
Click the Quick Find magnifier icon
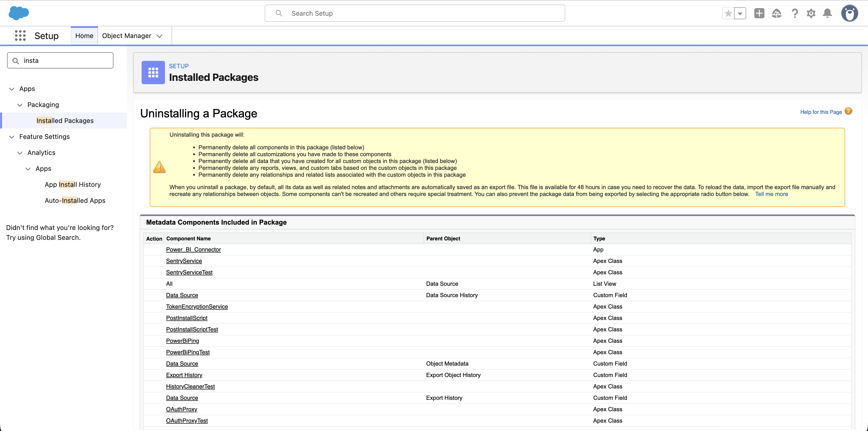(15, 61)
